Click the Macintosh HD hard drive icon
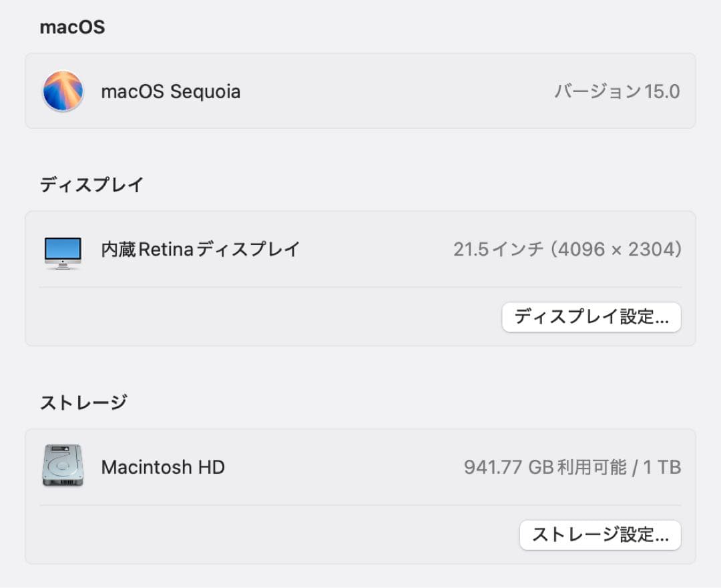721x588 pixels. [x=63, y=467]
